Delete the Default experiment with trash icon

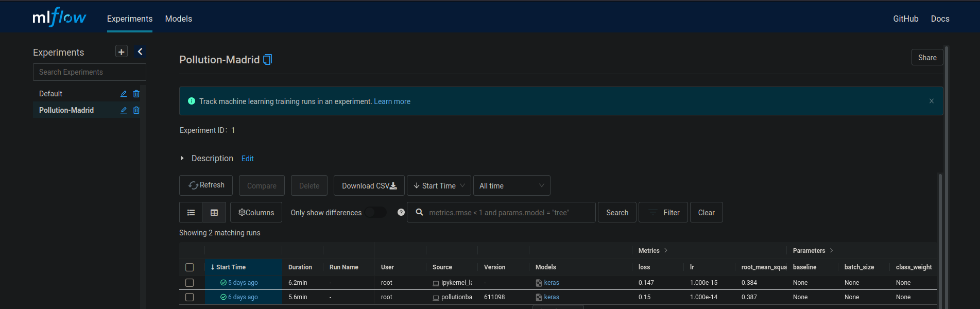pyautogui.click(x=136, y=94)
